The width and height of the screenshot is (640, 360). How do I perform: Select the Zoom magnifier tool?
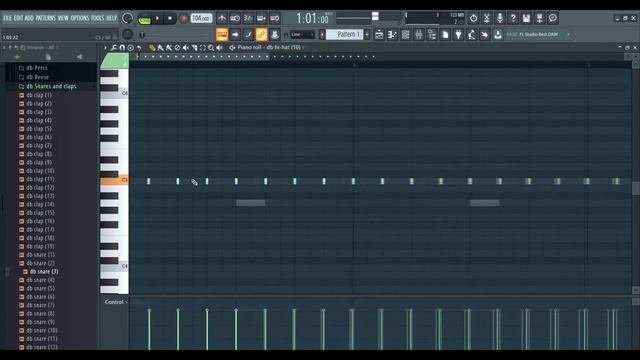coord(211,48)
